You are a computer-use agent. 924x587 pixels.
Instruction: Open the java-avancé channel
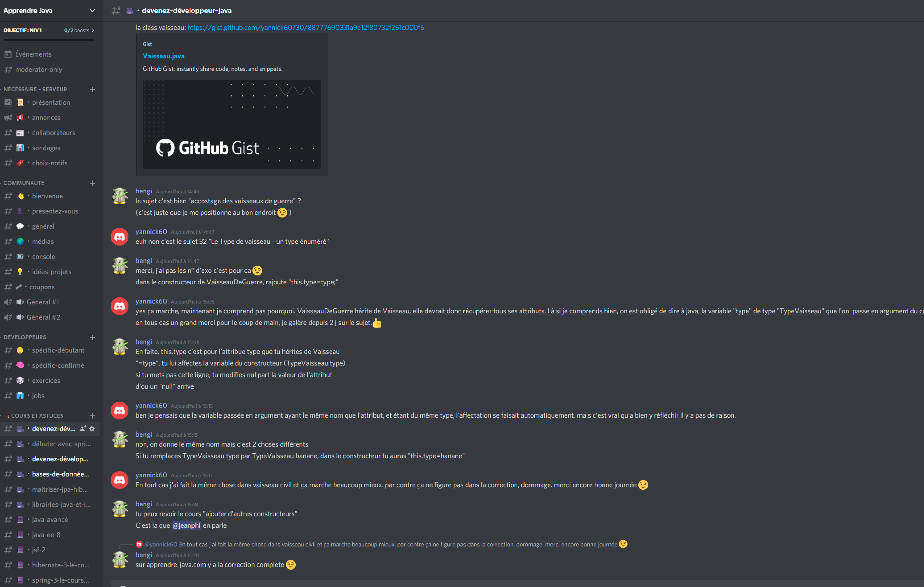[50, 519]
